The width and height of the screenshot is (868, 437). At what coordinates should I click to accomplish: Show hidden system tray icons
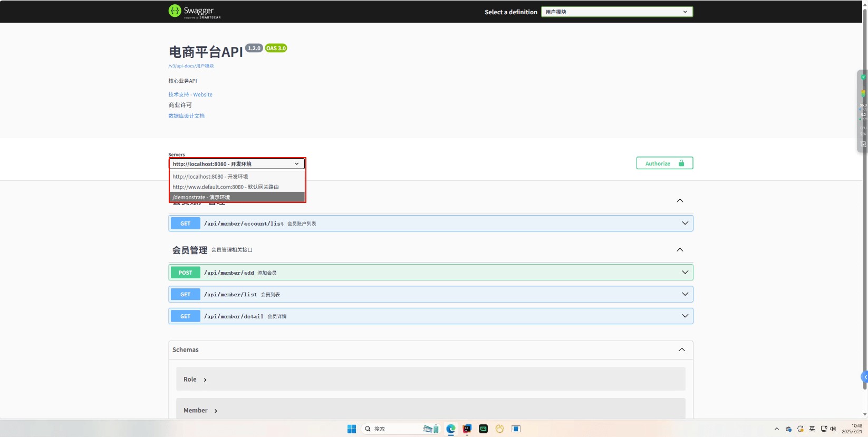[776, 429]
